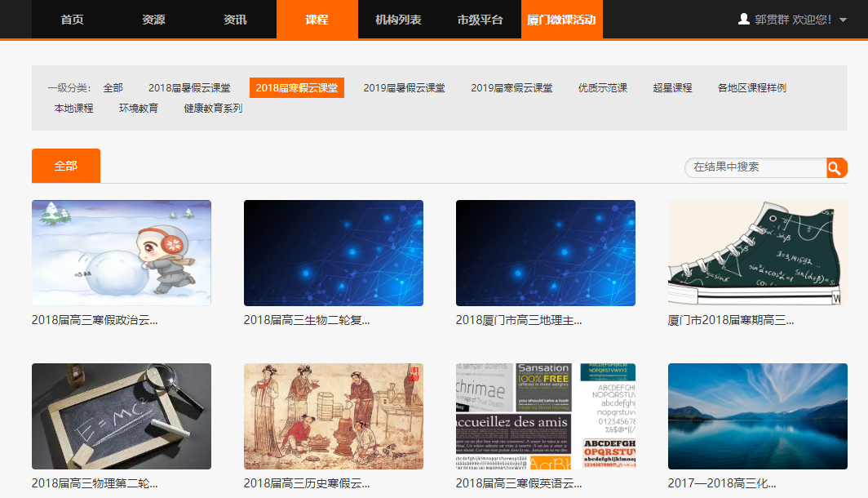This screenshot has width=868, height=498.
Task: Click title 2018届高三寒假政治云...
Action: click(95, 320)
